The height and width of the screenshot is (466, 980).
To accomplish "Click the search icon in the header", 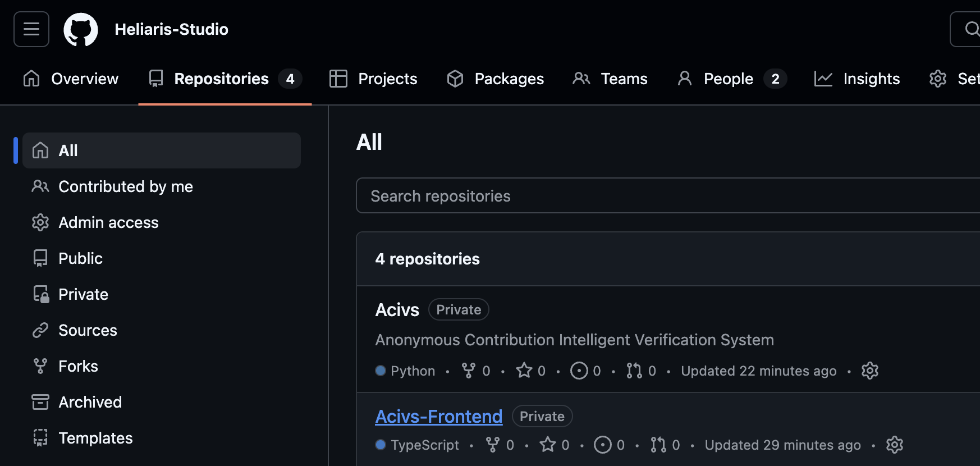I will pos(972,29).
